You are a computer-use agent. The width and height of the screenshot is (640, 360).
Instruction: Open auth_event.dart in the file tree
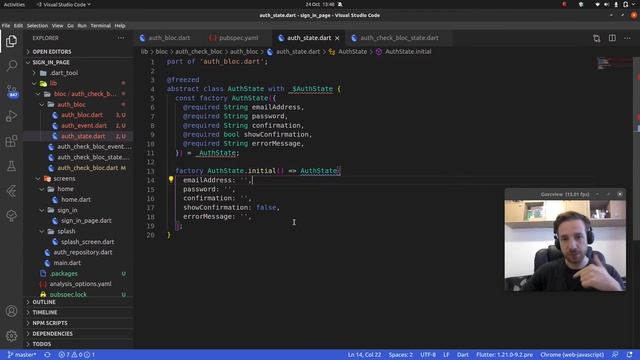coord(79,126)
